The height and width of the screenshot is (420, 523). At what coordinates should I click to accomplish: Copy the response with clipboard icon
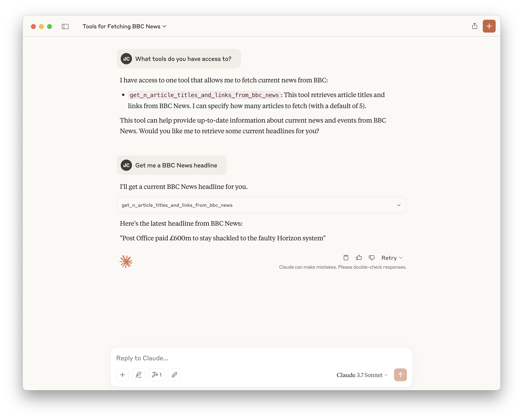tap(346, 258)
